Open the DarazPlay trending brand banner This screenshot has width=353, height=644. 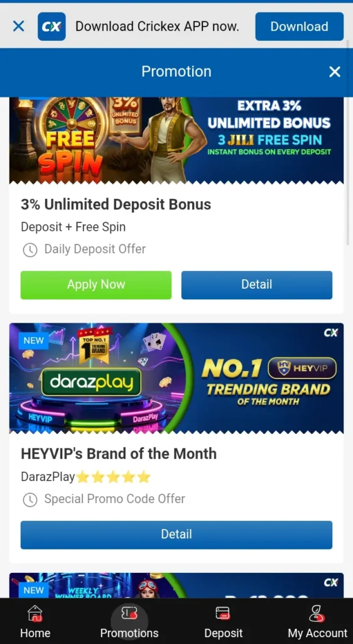176,378
